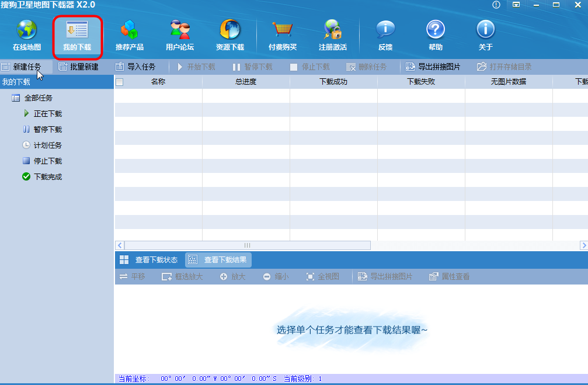Click 新建任务 in the task toolbar
This screenshot has height=385, width=588.
pos(22,67)
